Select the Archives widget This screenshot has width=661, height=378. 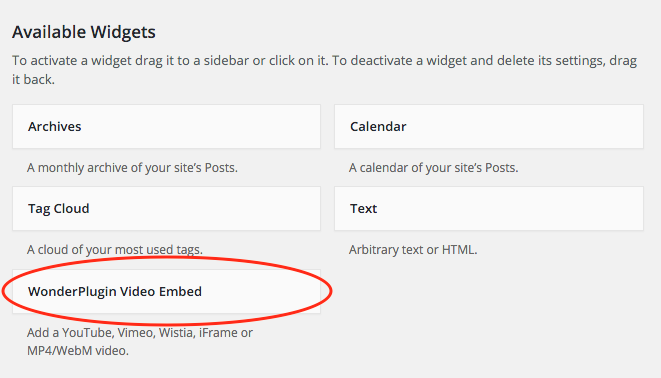[166, 126]
